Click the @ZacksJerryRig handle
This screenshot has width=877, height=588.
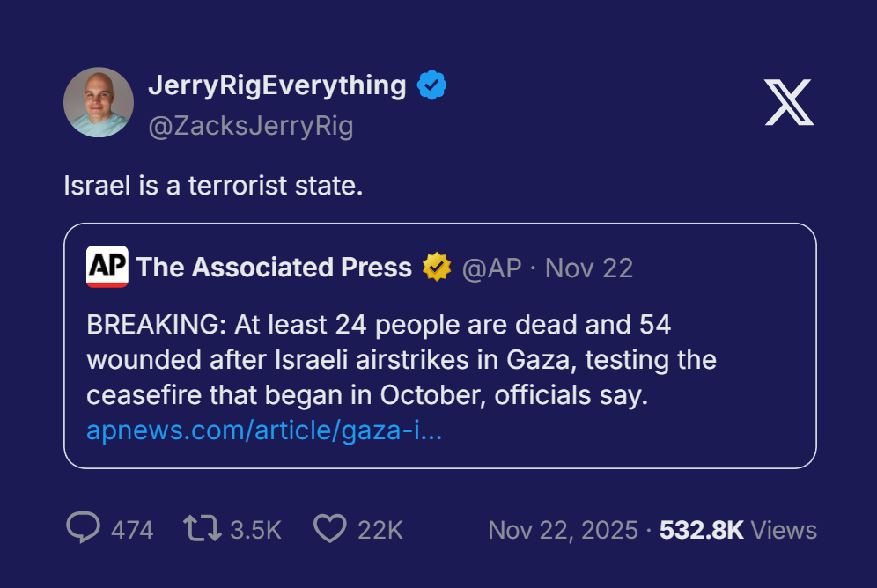pyautogui.click(x=251, y=127)
